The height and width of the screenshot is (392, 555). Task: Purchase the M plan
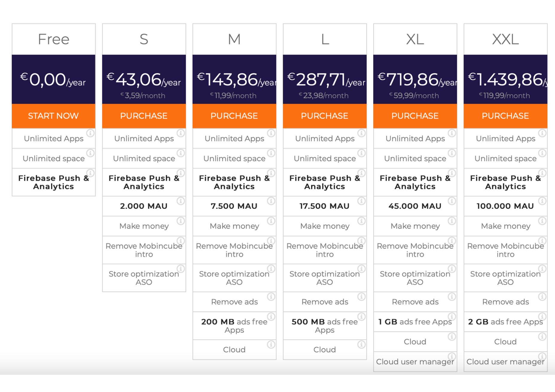pyautogui.click(x=234, y=116)
